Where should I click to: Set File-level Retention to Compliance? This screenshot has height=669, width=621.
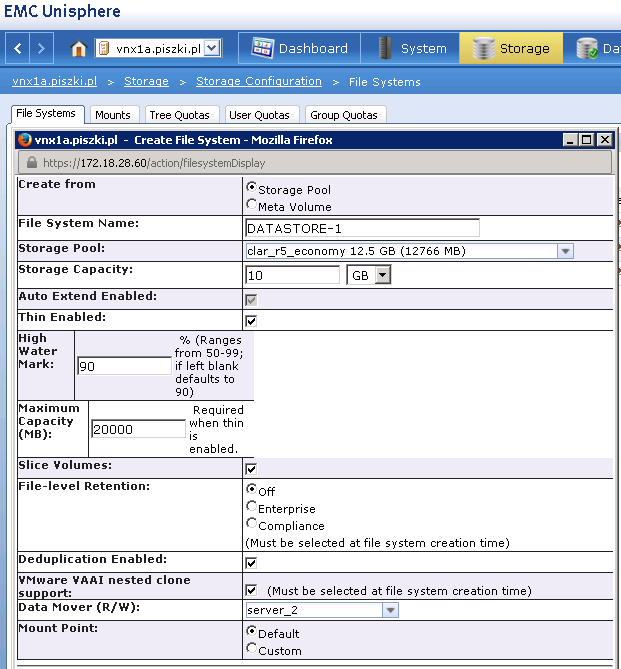point(251,524)
